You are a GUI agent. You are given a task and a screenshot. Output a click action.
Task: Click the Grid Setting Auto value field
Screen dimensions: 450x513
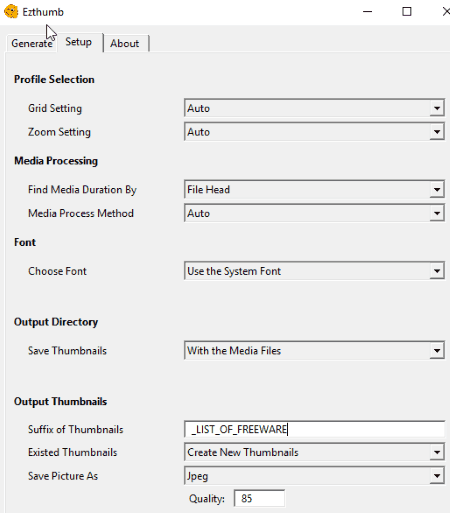[307, 108]
